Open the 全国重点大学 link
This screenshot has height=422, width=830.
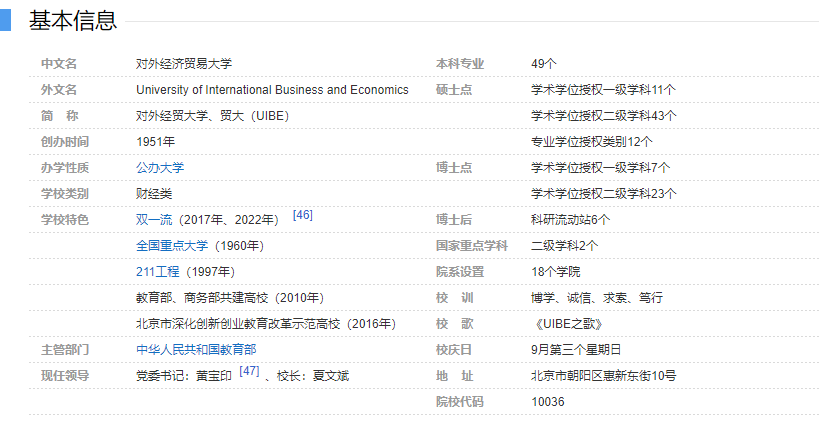pyautogui.click(x=172, y=246)
